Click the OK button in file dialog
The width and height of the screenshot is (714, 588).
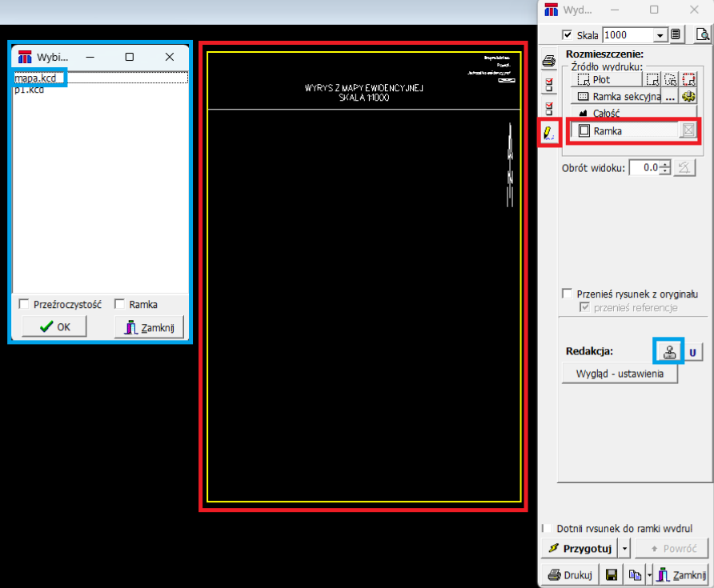pyautogui.click(x=55, y=326)
